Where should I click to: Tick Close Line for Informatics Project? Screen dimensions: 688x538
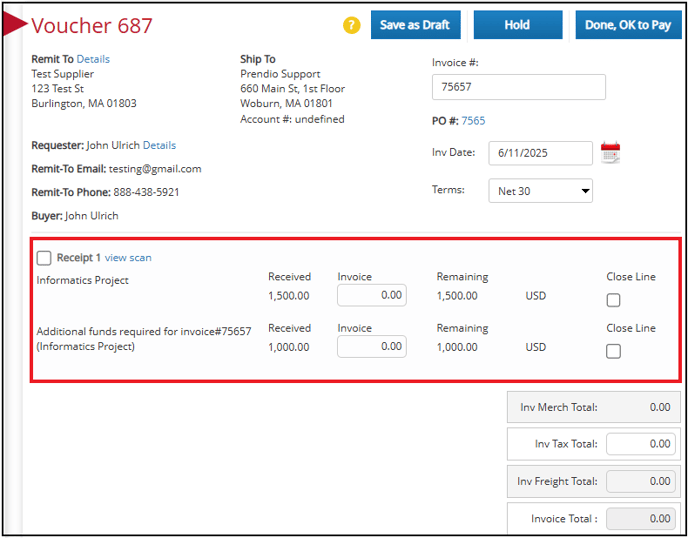pos(613,300)
